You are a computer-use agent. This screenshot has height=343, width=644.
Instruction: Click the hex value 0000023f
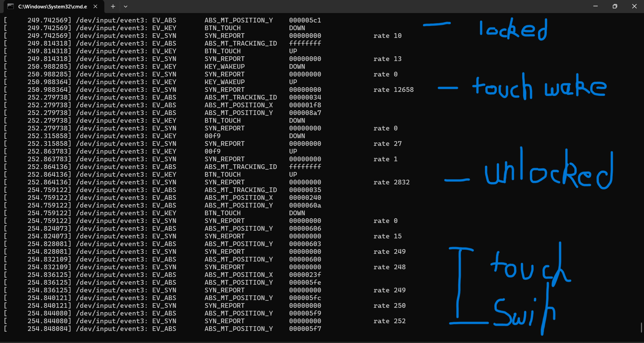[x=305, y=275]
